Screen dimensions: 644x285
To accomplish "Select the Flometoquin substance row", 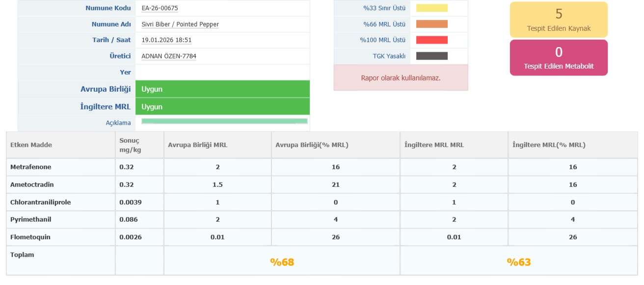I will 30,237.
